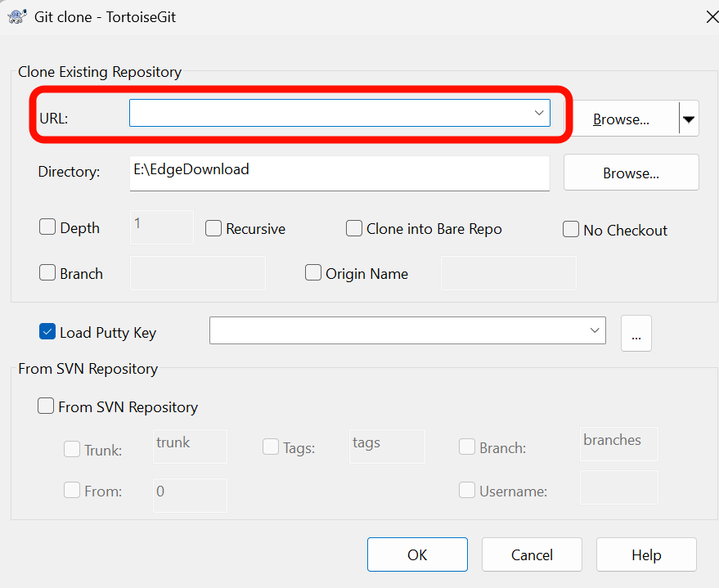Tick the Trunk checkbox in SVN section
This screenshot has height=588, width=719.
(72, 449)
